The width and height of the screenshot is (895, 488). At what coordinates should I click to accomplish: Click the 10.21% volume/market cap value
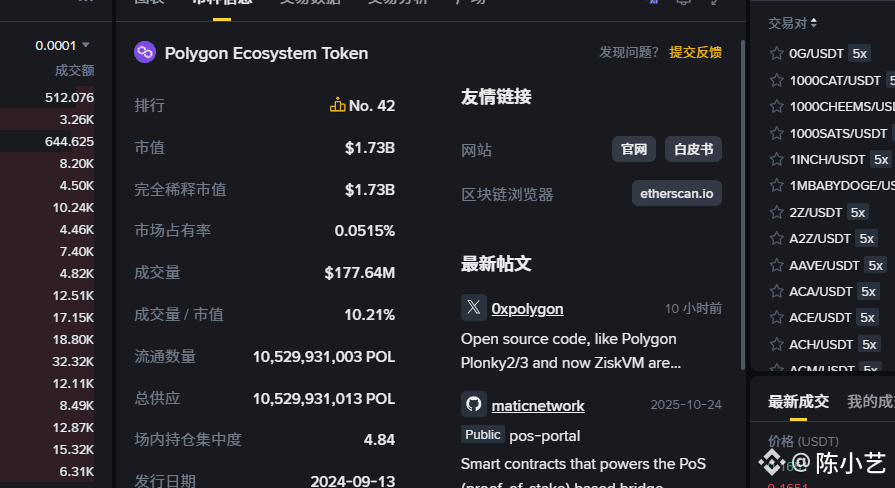[369, 314]
